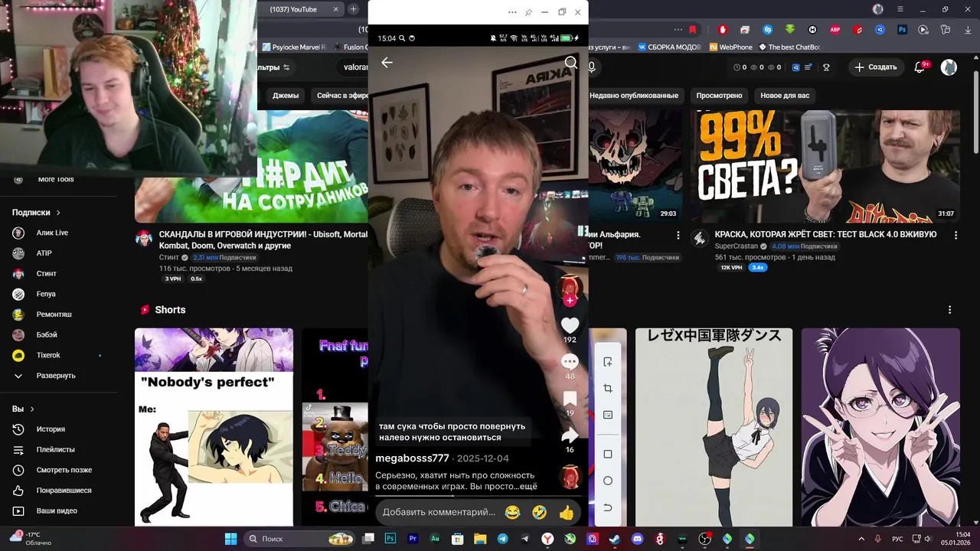The image size is (980, 551).
Task: Click YouTube voice search microphone
Action: [x=592, y=67]
